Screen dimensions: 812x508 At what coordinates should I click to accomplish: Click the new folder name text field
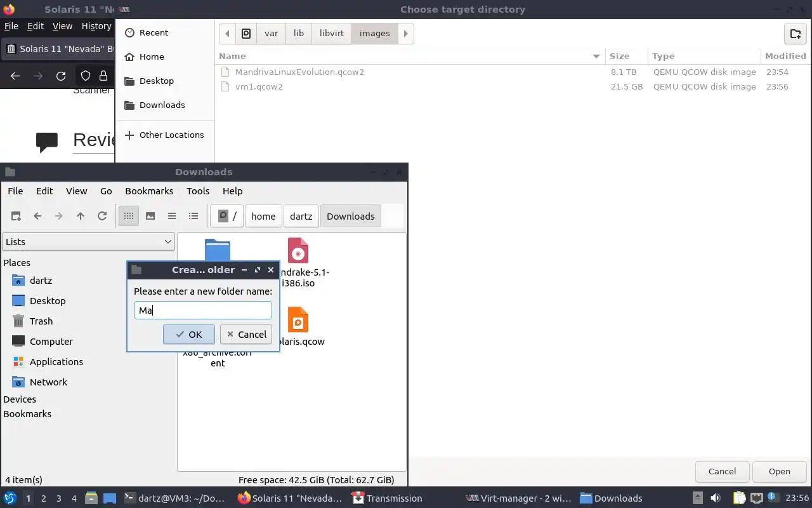coord(203,310)
